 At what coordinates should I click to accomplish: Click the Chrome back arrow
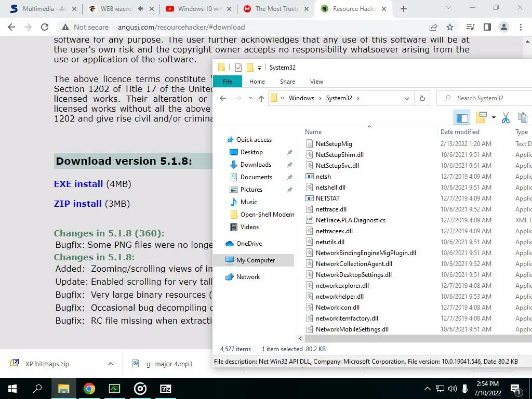(x=11, y=27)
